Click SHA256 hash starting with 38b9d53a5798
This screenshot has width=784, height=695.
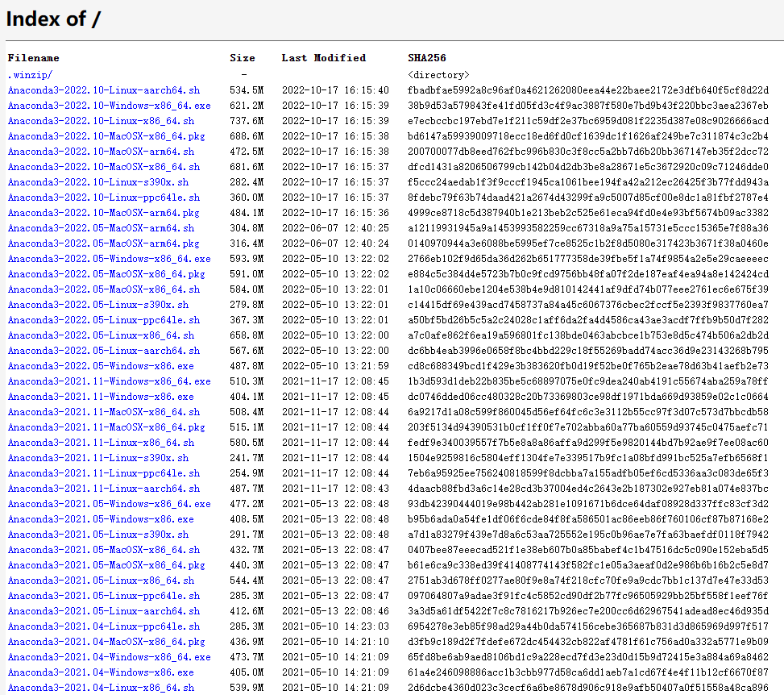click(588, 106)
